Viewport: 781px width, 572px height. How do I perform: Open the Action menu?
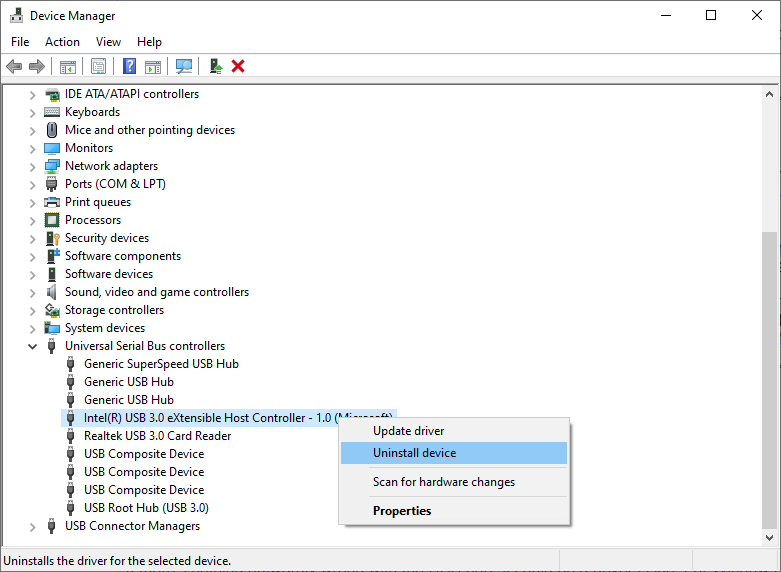point(62,42)
